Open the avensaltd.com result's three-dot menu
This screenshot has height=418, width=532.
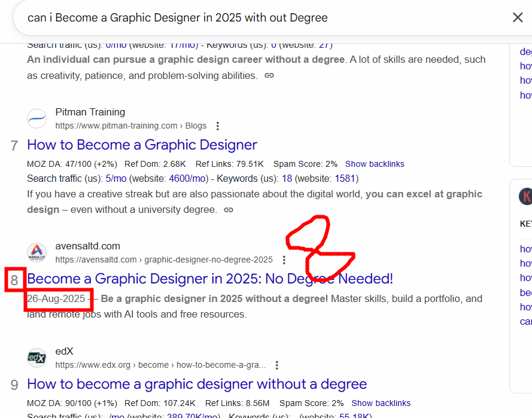(x=284, y=260)
